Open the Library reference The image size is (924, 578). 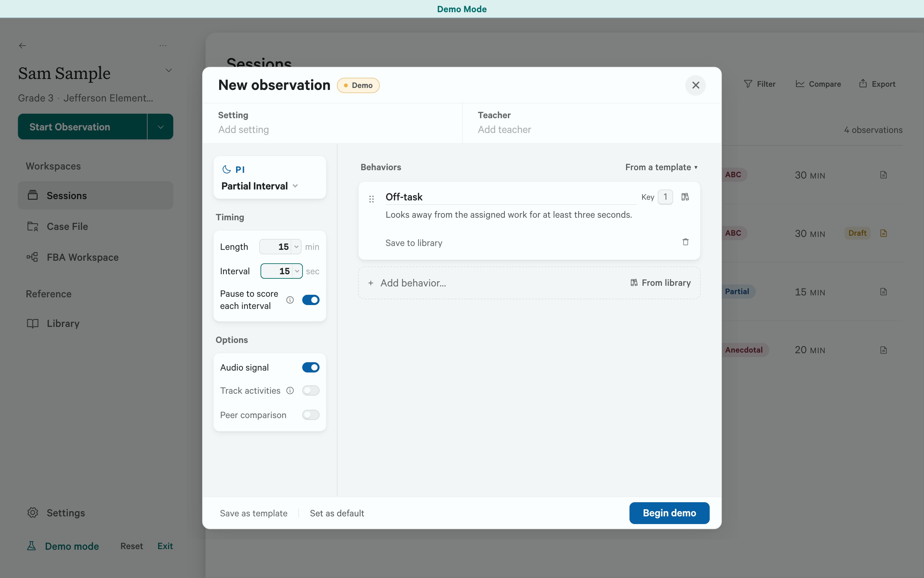(x=96, y=323)
